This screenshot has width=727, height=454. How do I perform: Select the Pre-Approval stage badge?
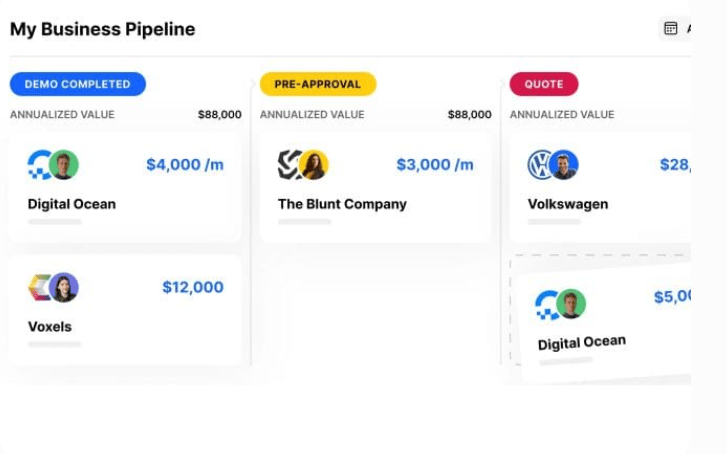coord(318,84)
